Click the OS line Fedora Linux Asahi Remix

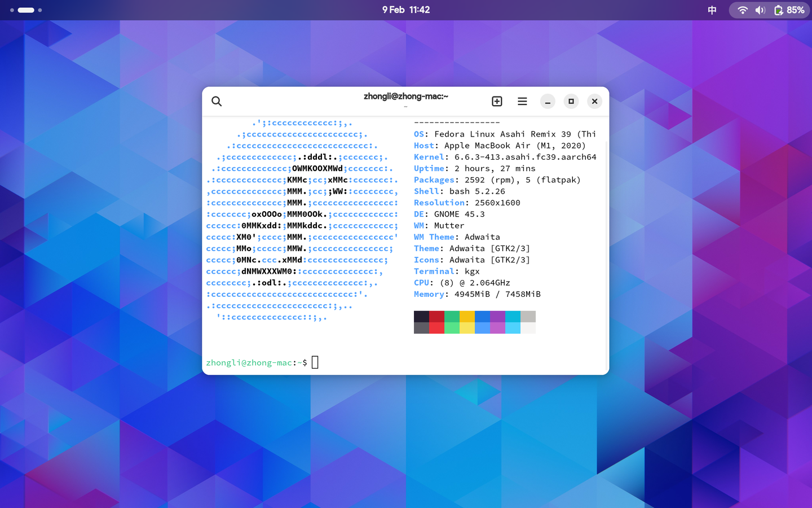(x=505, y=134)
